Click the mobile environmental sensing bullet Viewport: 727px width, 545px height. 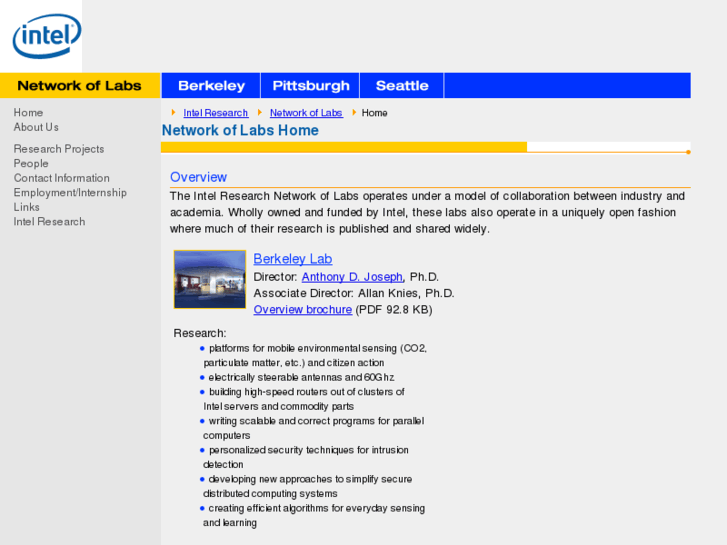click(x=315, y=355)
